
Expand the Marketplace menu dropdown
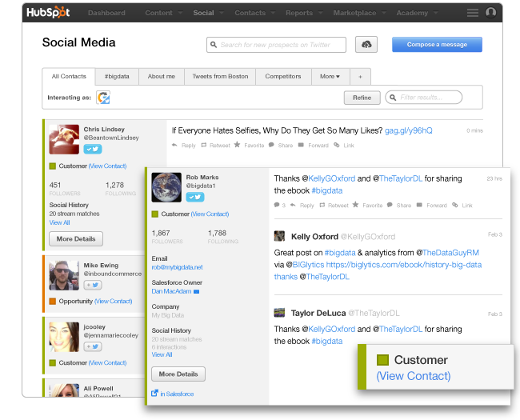click(384, 13)
